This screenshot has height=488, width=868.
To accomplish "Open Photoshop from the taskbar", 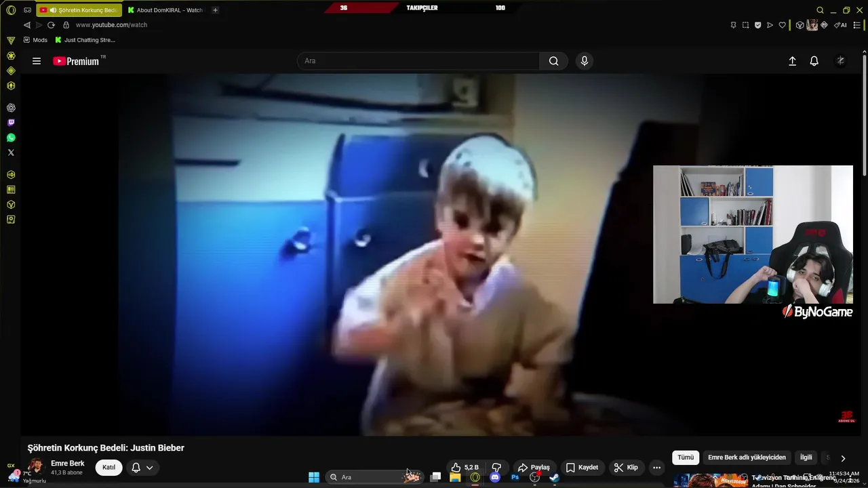I will 515,477.
